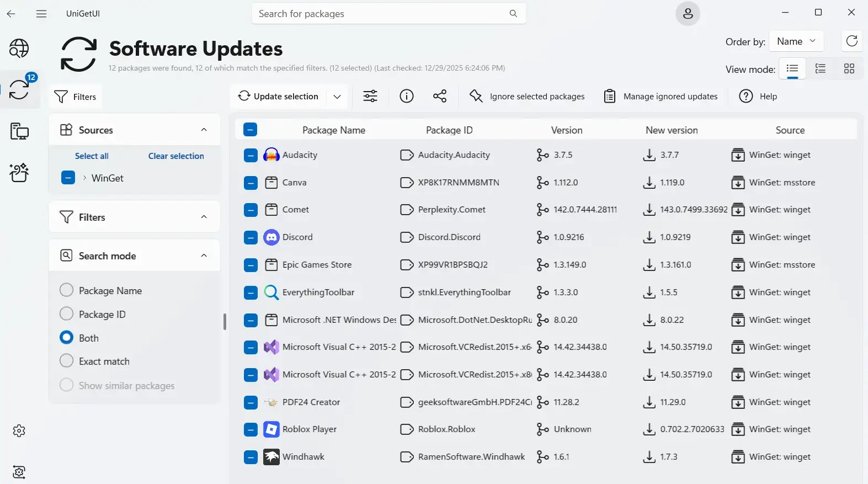Sort by New version column header
The width and height of the screenshot is (868, 484).
[672, 130]
